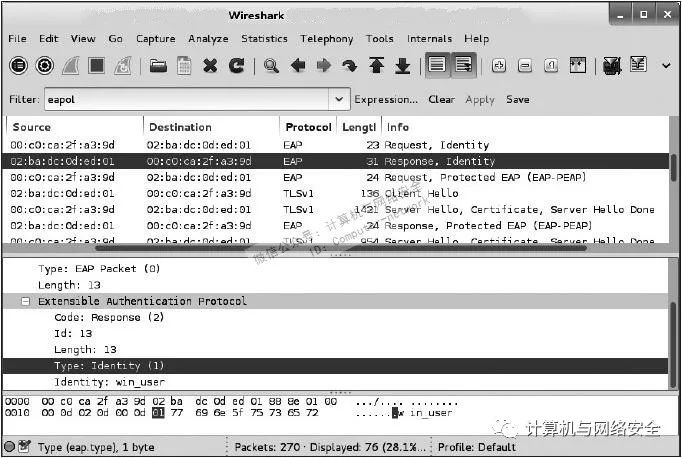Clear the display filter
The height and width of the screenshot is (458, 682).
pyautogui.click(x=441, y=100)
